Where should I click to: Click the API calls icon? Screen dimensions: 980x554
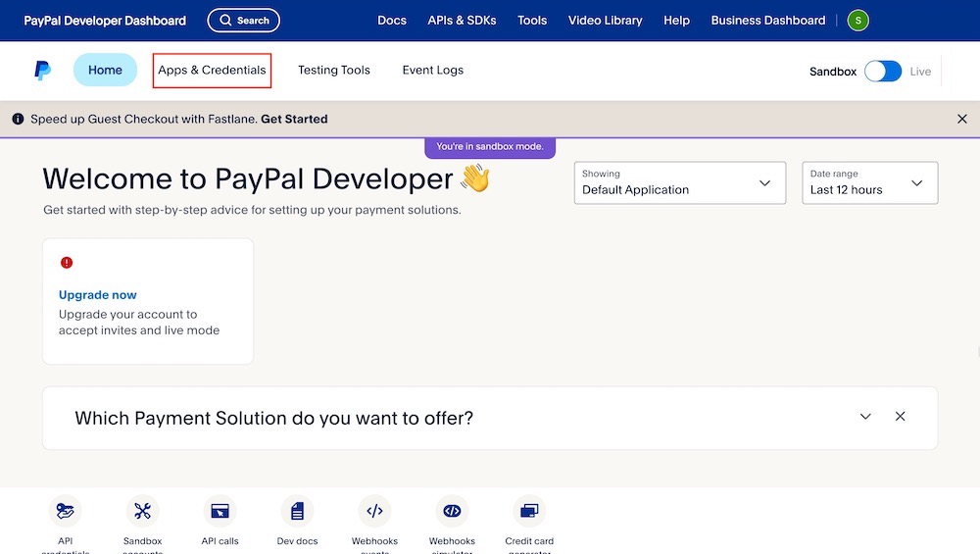pyautogui.click(x=220, y=511)
